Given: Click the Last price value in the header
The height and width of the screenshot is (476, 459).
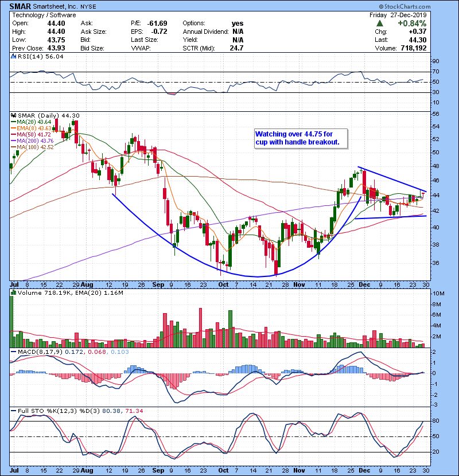Looking at the screenshot, I should pyautogui.click(x=418, y=40).
